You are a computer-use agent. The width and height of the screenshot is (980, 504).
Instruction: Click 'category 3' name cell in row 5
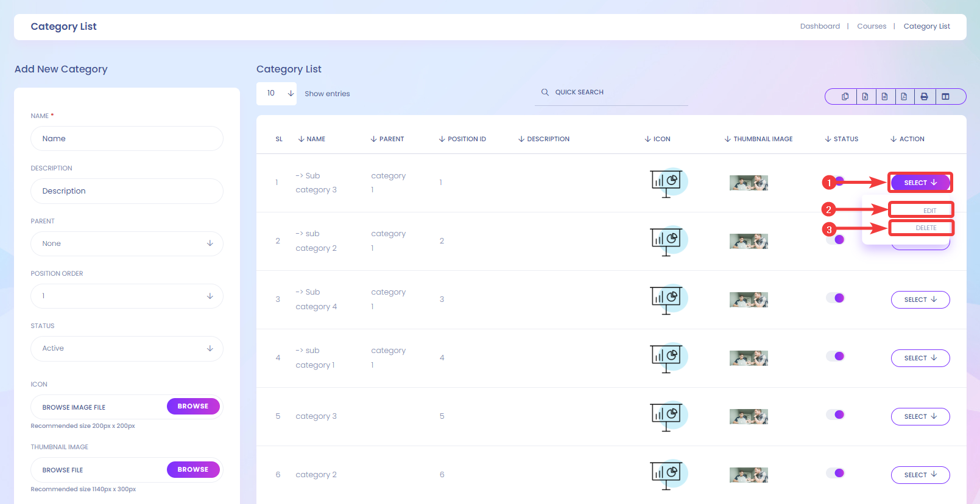pos(316,416)
